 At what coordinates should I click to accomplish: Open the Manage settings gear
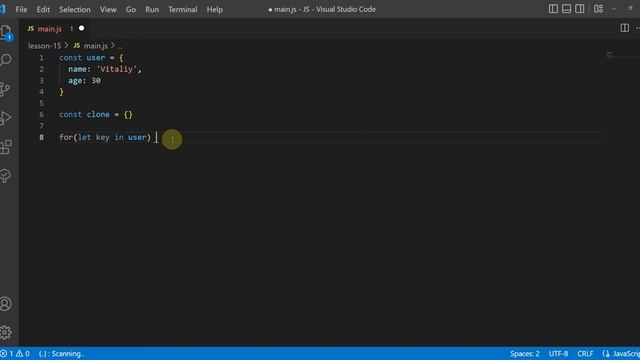(6, 332)
